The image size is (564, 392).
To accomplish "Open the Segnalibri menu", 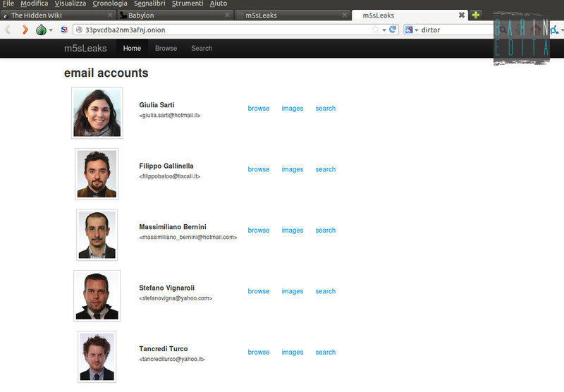I will point(149,4).
